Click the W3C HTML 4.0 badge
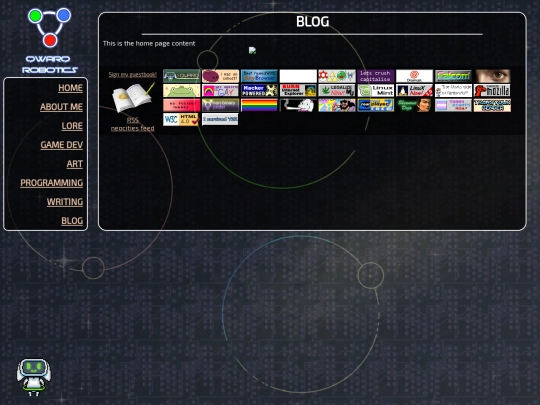Image resolution: width=540 pixels, height=405 pixels. [181, 120]
